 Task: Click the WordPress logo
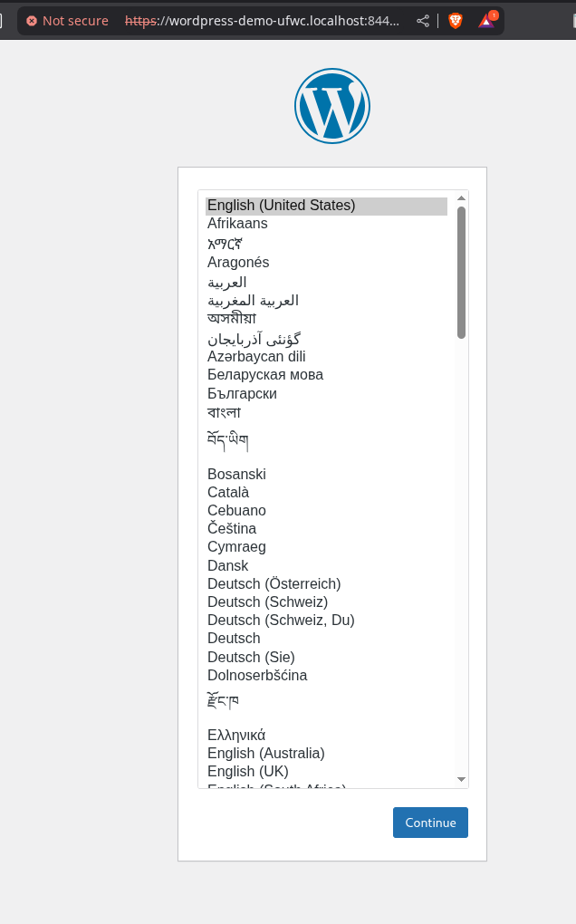[x=332, y=106]
